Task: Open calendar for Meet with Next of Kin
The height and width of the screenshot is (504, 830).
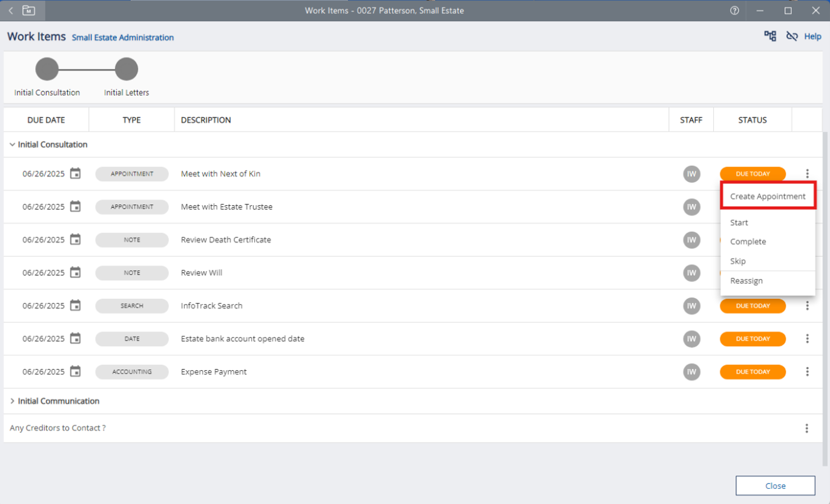Action: 75,174
